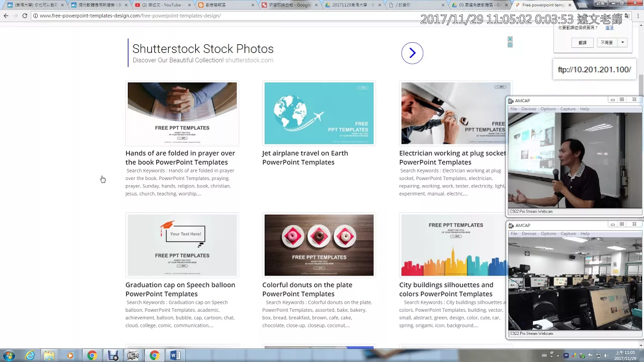Click the 選項 (Options) link in translate popup
The image size is (644, 362).
(609, 28)
